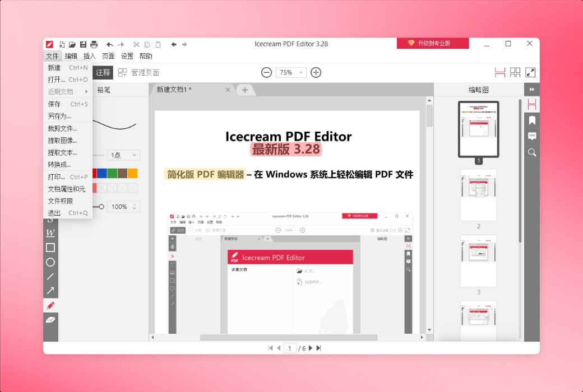
Task: Open the opacity 100% dropdown
Action: click(123, 207)
